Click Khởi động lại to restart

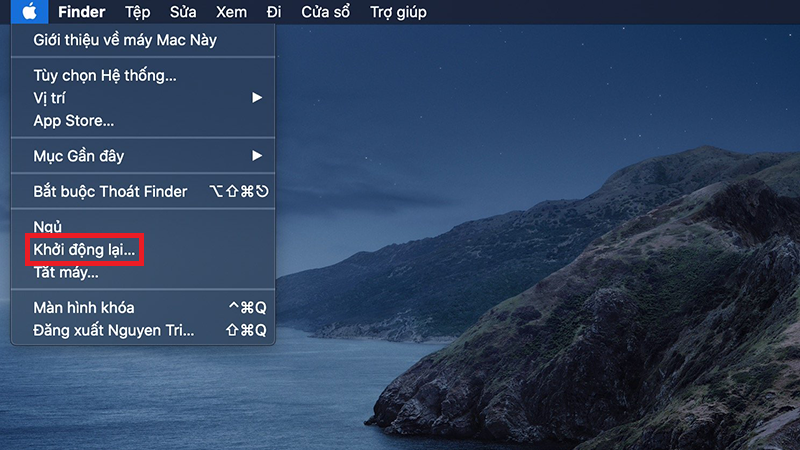point(84,249)
